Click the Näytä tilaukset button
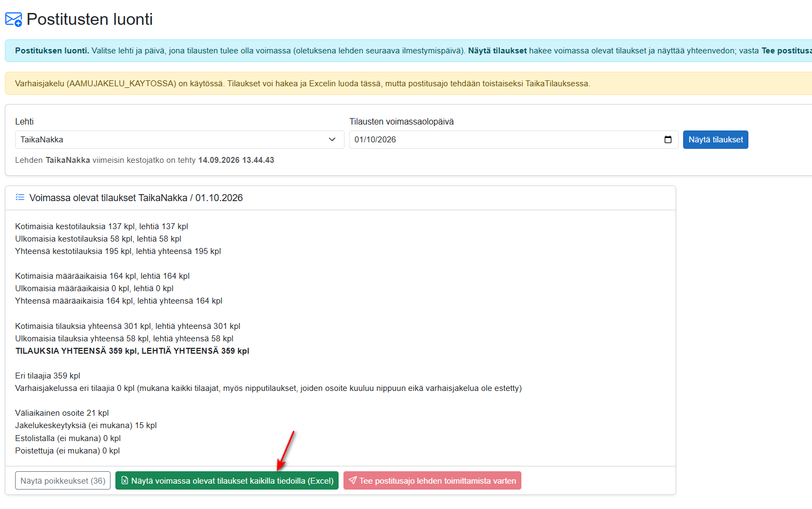The image size is (812, 509). point(715,140)
